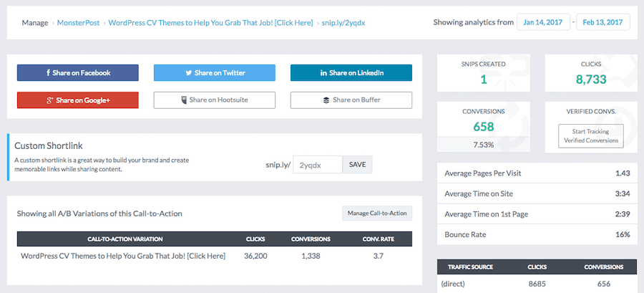Go to Manage in breadcrumb

coord(35,22)
